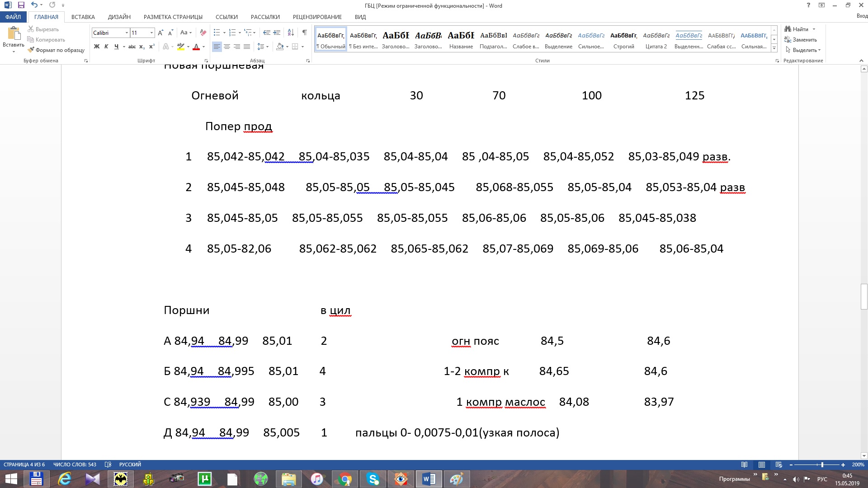The width and height of the screenshot is (868, 488).
Task: Click the save icon in quick access toolbar
Action: 21,5
